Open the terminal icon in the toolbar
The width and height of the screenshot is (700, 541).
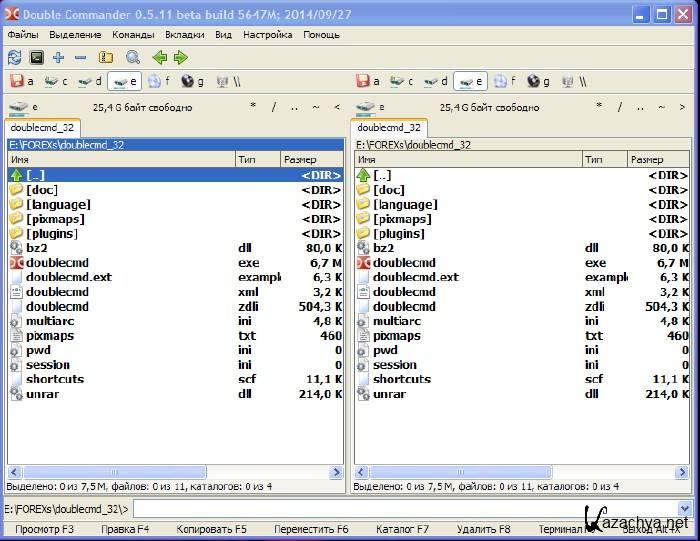tap(36, 58)
